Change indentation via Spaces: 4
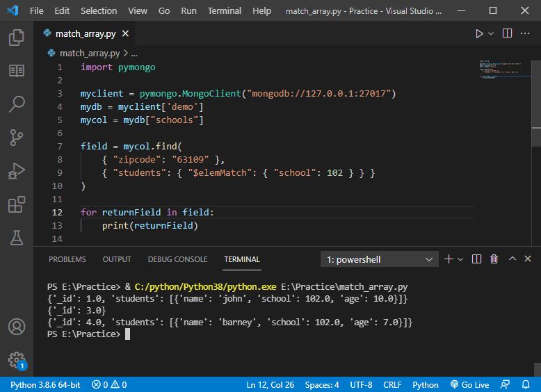Screen dimensions: 541x392 (x=321, y=385)
